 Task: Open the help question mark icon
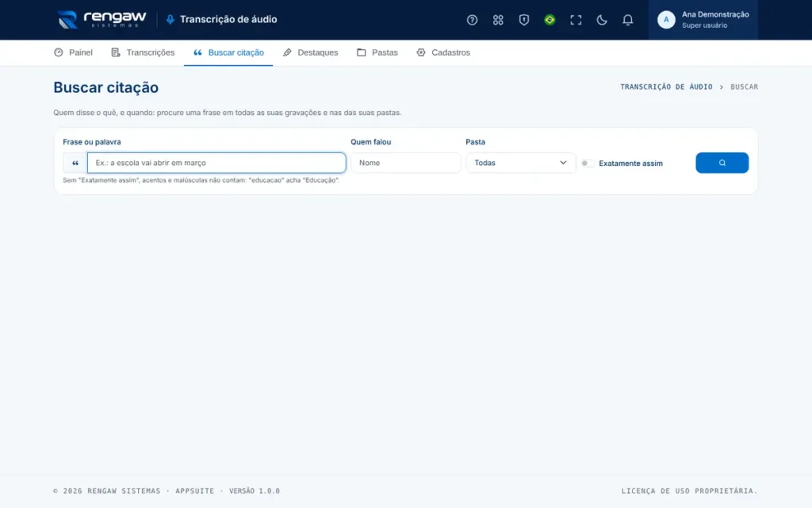click(x=472, y=20)
